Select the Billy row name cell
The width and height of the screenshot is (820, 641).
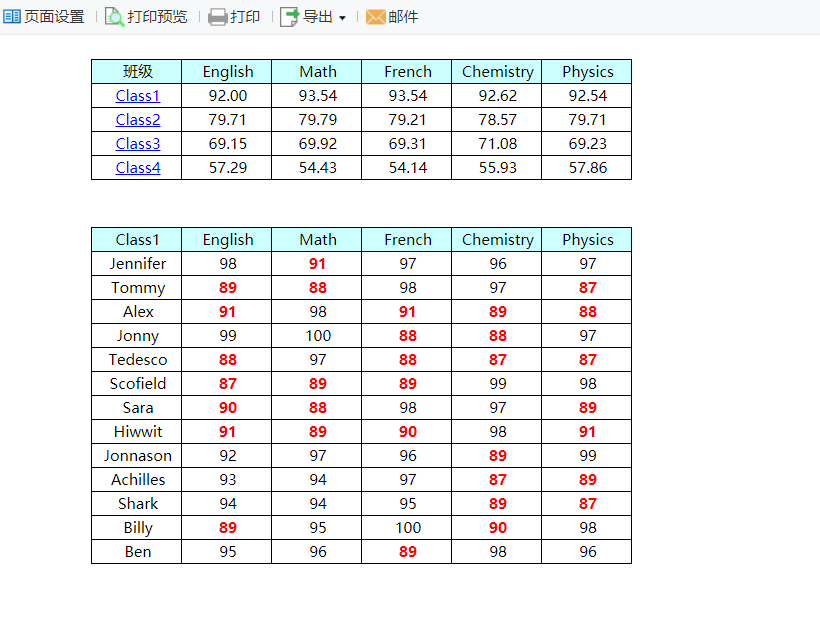coord(136,528)
